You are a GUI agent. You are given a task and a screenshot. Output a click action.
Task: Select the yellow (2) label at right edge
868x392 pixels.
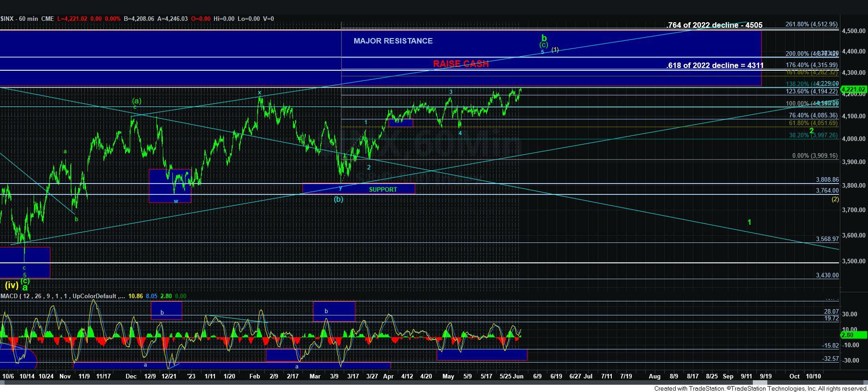pos(835,199)
